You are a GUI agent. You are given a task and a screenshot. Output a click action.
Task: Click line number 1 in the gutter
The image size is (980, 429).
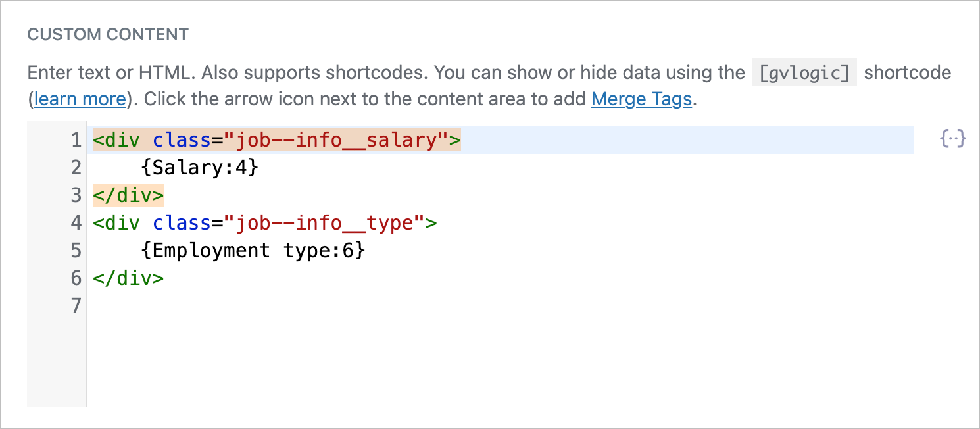76,139
